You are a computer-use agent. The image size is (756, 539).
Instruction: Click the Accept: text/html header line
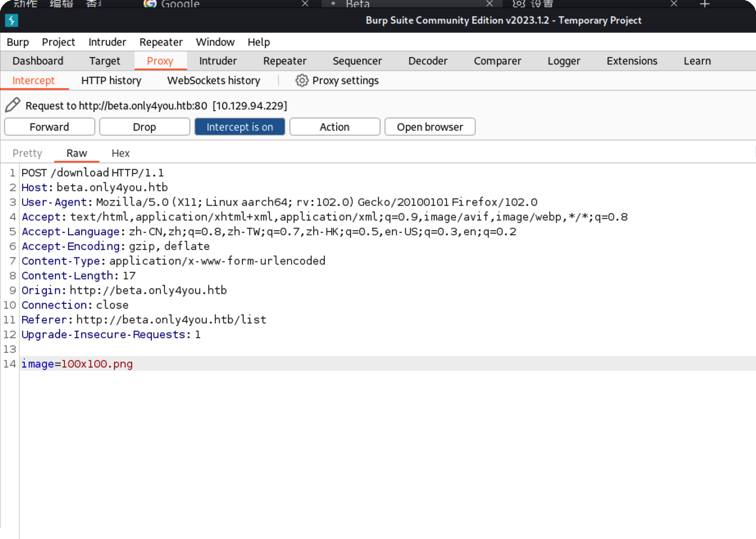coord(324,217)
